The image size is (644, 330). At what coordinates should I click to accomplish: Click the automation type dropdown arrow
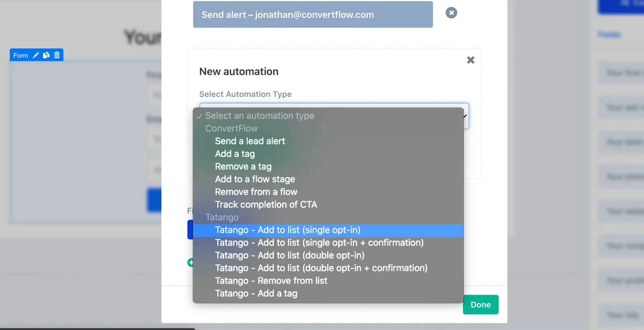465,116
